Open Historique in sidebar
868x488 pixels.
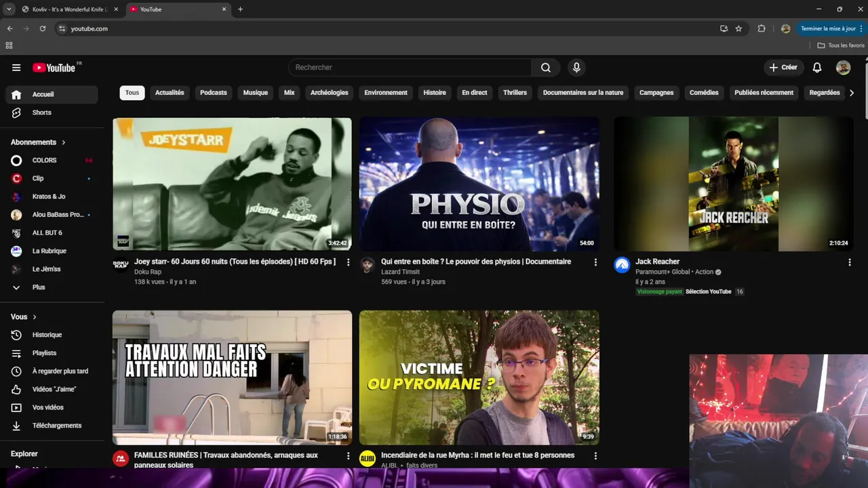(52, 335)
